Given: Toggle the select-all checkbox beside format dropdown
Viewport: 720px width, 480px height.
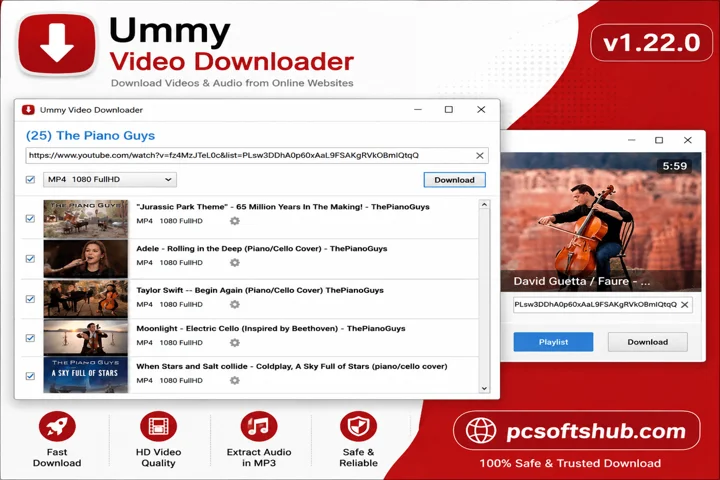Looking at the screenshot, I should (x=30, y=180).
